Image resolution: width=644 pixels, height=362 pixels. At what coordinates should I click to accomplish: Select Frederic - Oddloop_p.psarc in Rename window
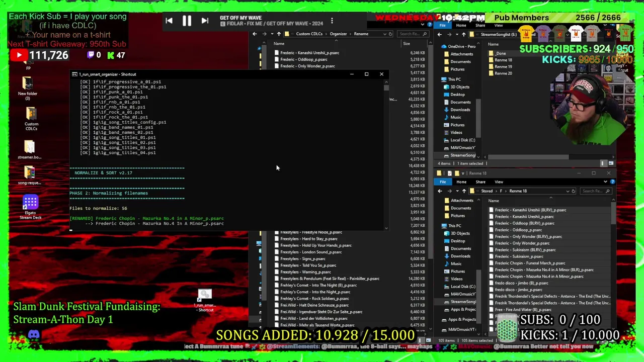click(x=303, y=59)
